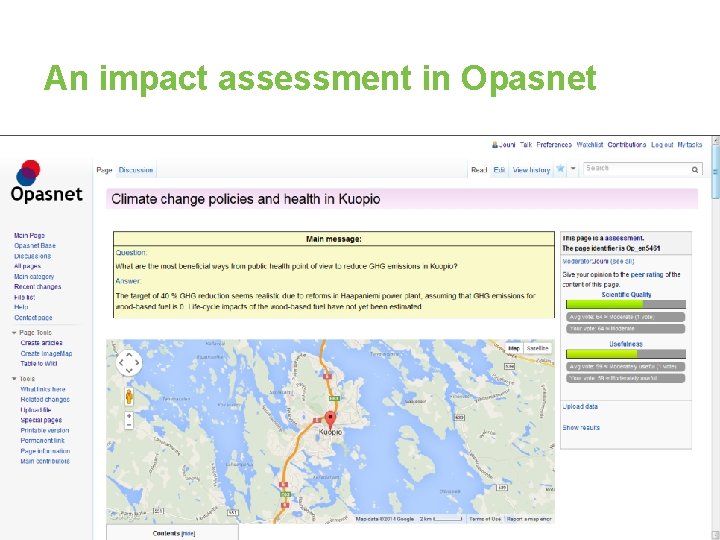Open What links here

point(43,389)
